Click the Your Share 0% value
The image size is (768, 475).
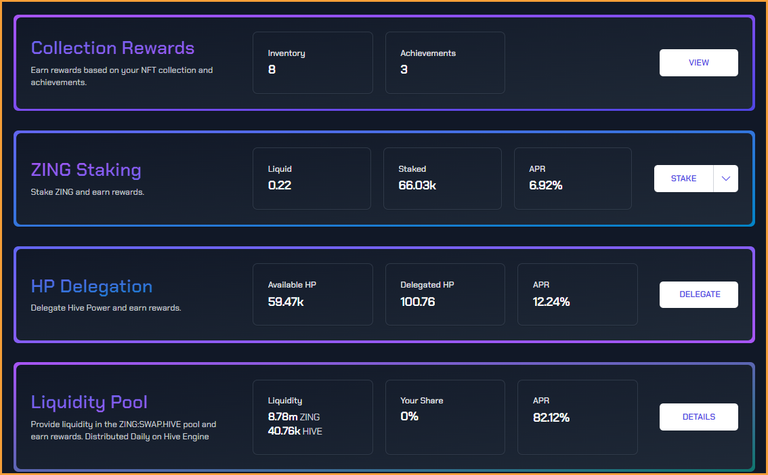click(x=409, y=416)
